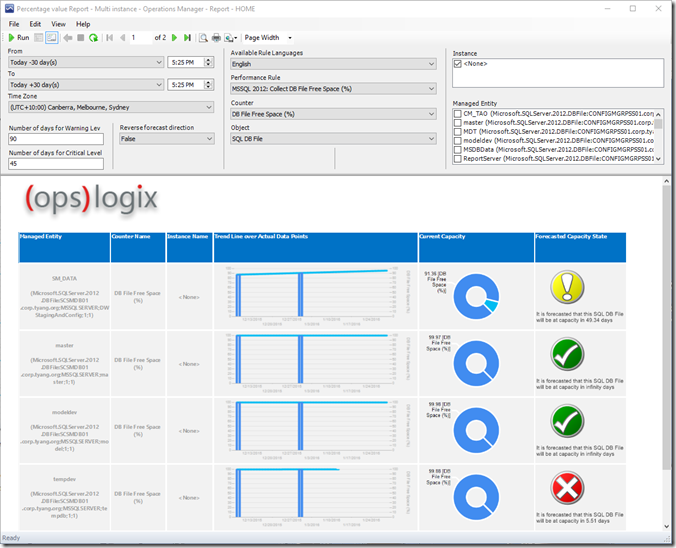
Task: Open the export format dropdown icon
Action: click(x=231, y=38)
